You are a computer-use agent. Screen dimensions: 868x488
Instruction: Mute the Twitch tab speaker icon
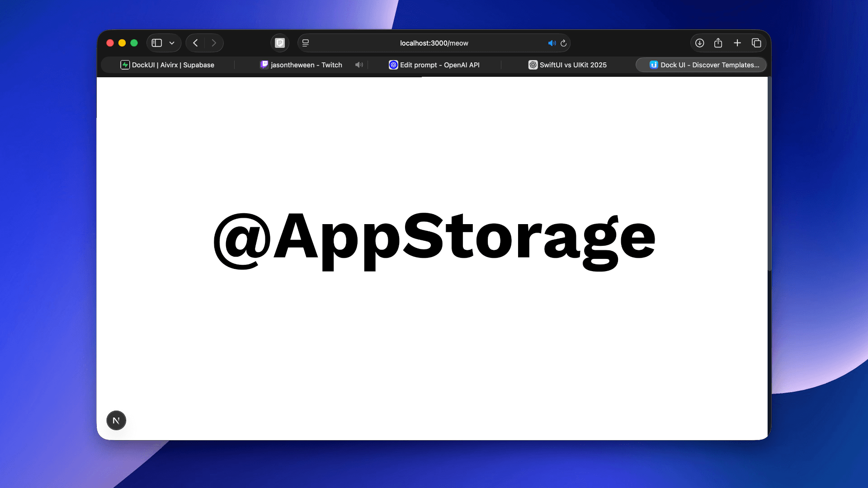click(x=359, y=65)
